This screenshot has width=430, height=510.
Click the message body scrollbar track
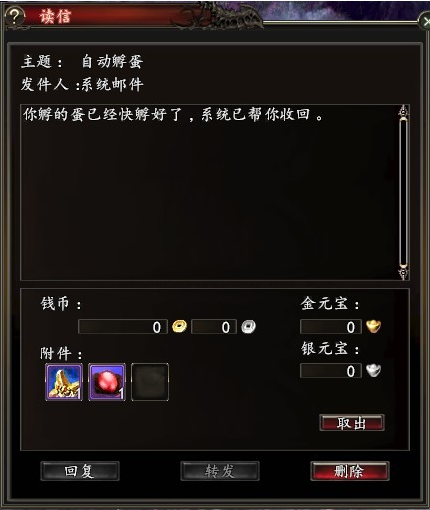[x=404, y=192]
